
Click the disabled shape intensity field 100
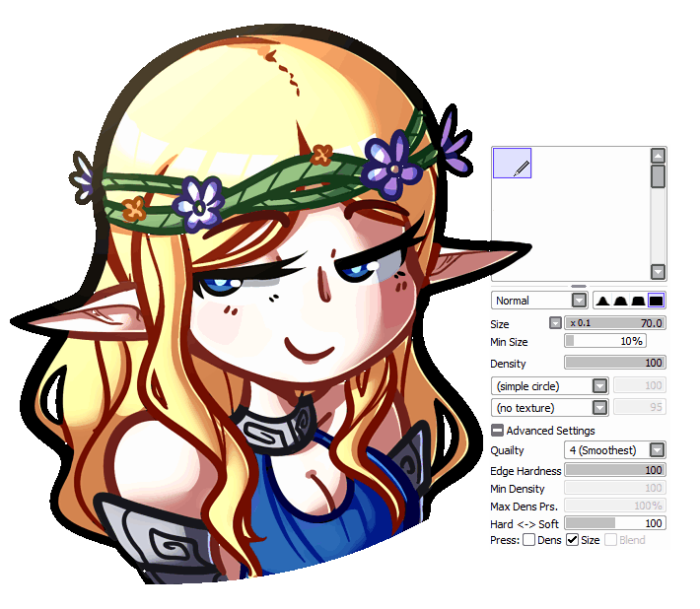(640, 385)
